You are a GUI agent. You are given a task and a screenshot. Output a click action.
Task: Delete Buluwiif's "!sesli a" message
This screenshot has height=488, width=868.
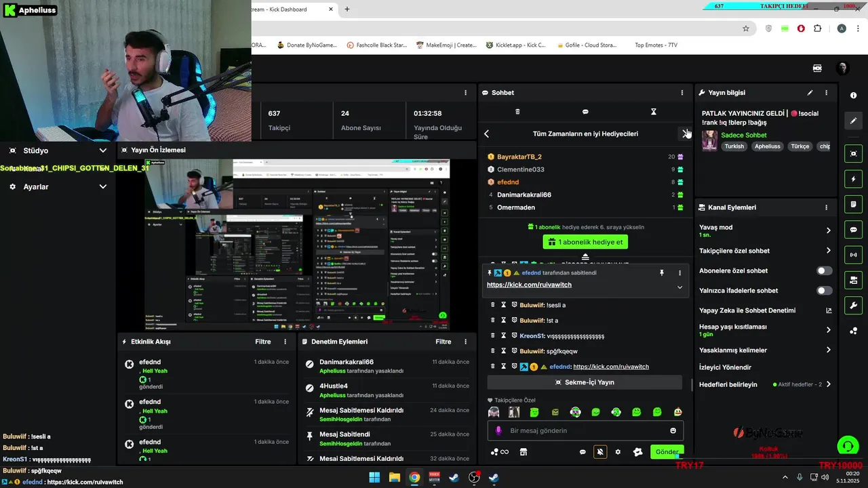click(493, 305)
